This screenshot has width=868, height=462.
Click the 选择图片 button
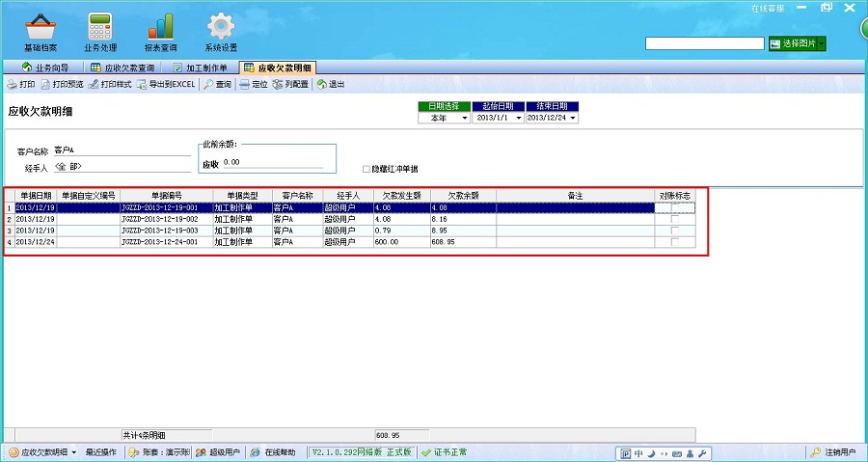pyautogui.click(x=797, y=43)
